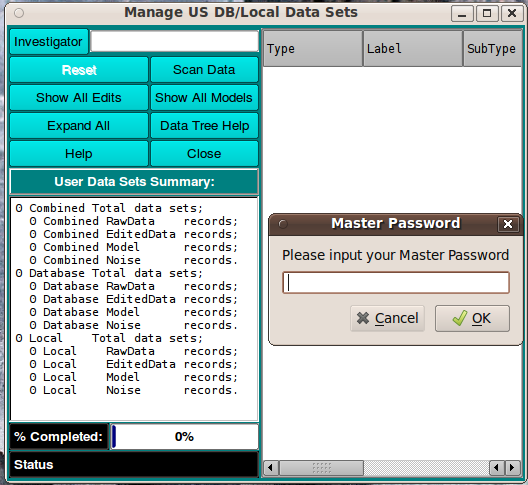Click the 'Manage US DB/Local Data Sets' title
Image resolution: width=528 pixels, height=485 pixels.
241,12
